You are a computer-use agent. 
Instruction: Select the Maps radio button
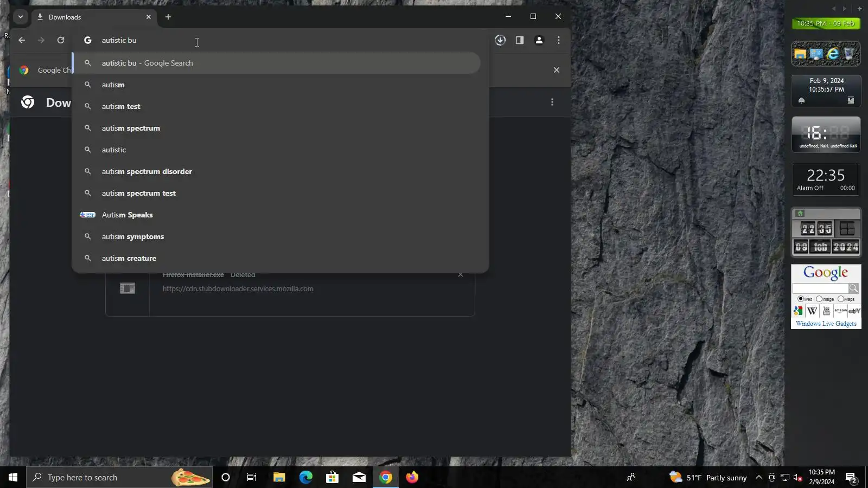[840, 299]
